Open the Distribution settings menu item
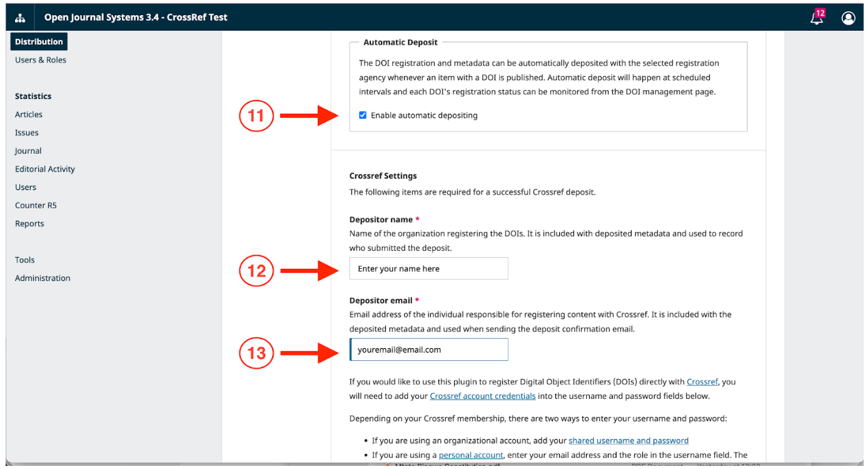The width and height of the screenshot is (868, 469). [x=39, y=42]
